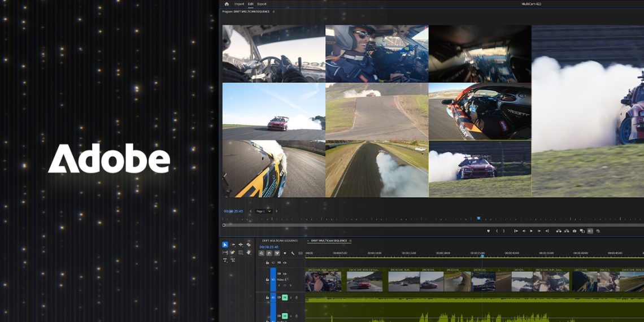Toggle timeline Snap magnet button
644x322 pixels.
tap(269, 254)
